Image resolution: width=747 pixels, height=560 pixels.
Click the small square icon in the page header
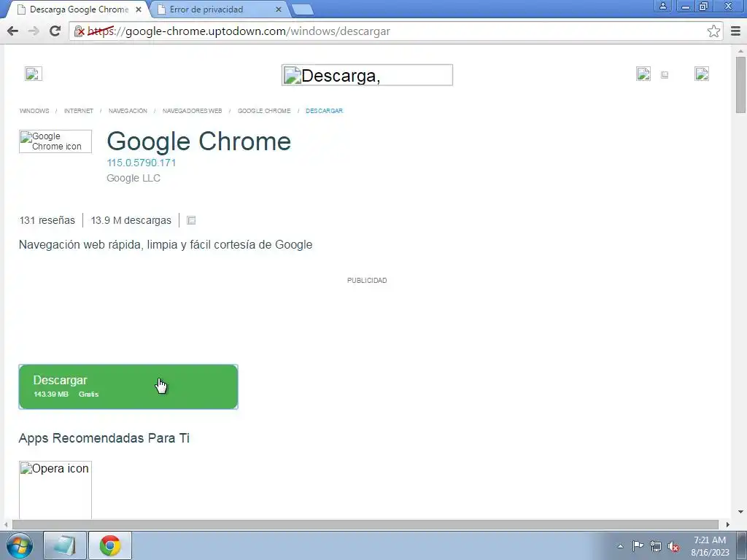point(665,75)
